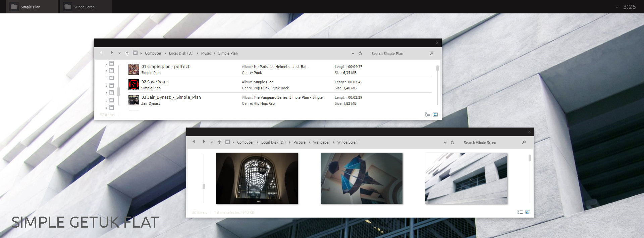This screenshot has height=238, width=644.
Task: Select the white concrete building wallpaper thumbnail
Action: coord(466,178)
